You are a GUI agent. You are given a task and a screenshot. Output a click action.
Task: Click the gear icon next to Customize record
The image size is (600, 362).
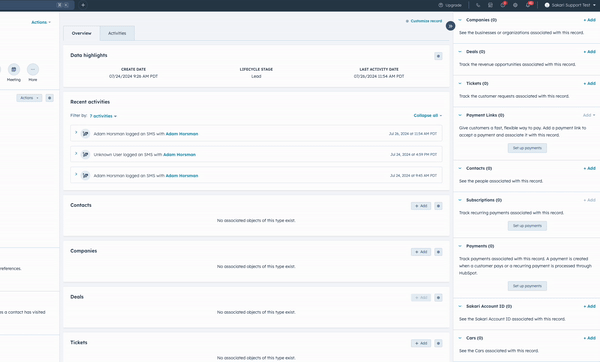tap(407, 21)
